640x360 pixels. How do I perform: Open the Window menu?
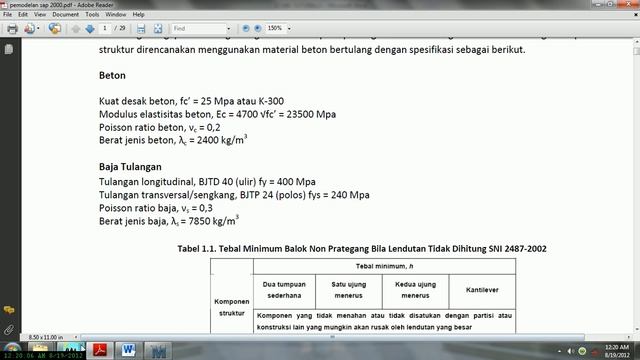coord(116,14)
